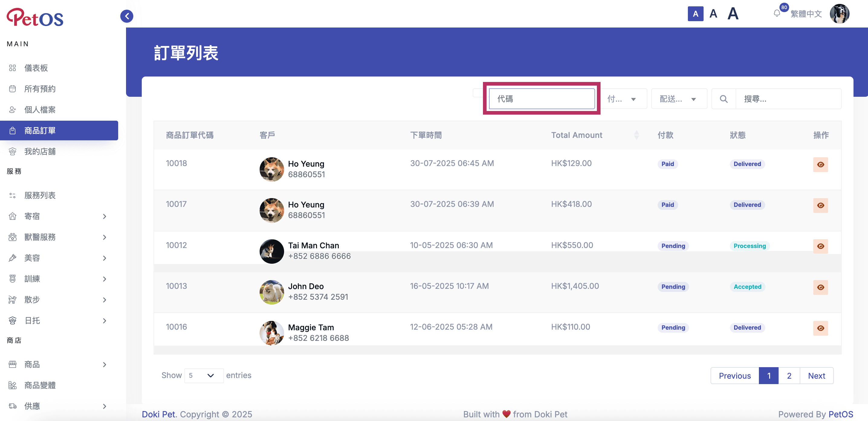Focus the 代碼 code filter field
Viewport: 868px width, 421px height.
tap(542, 99)
